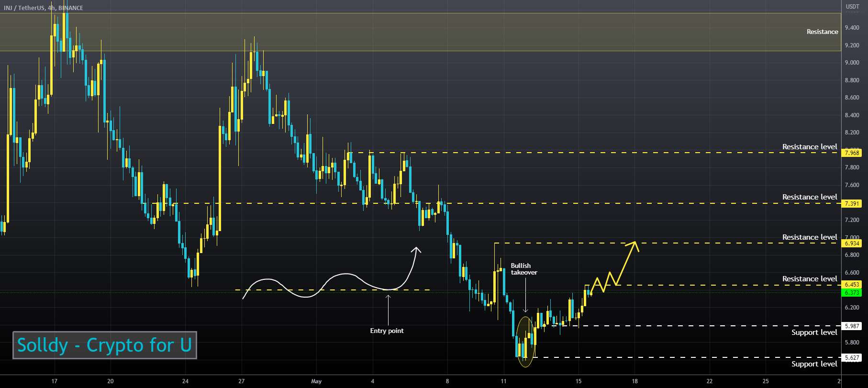Viewport: 868px width, 388px height.
Task: Click Resistance level label above 6.934 line
Action: point(810,237)
